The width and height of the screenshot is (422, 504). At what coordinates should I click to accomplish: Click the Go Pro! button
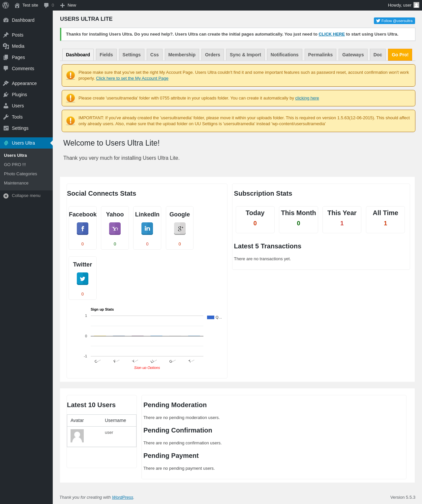pyautogui.click(x=400, y=55)
